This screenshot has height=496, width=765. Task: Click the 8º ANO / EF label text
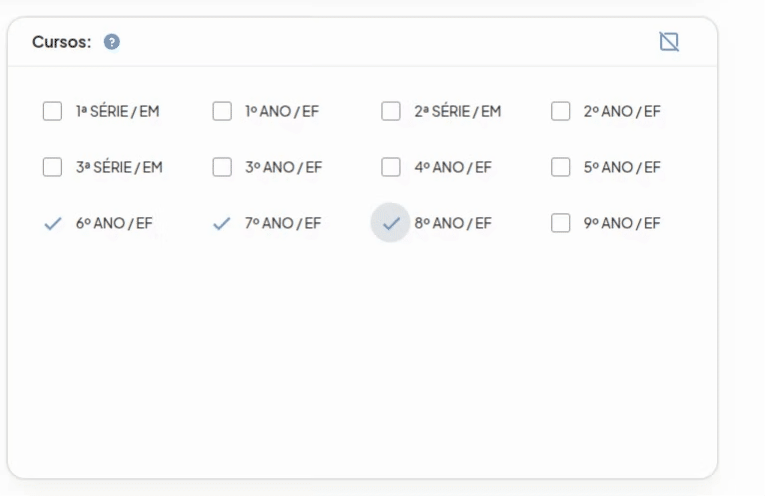[x=453, y=223]
